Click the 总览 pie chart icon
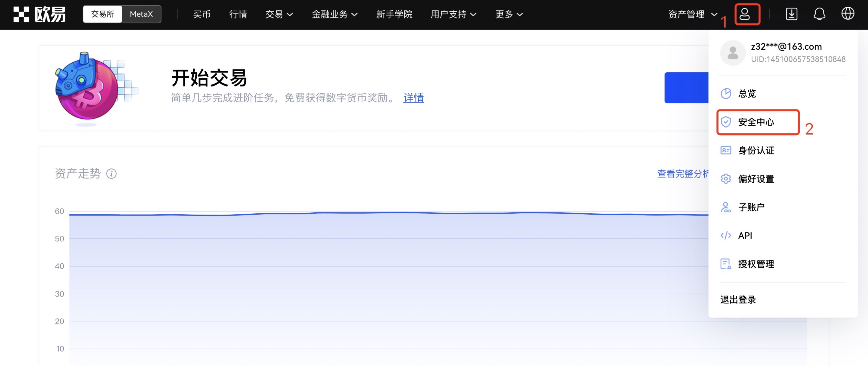Viewport: 868px width, 366px height. [726, 94]
